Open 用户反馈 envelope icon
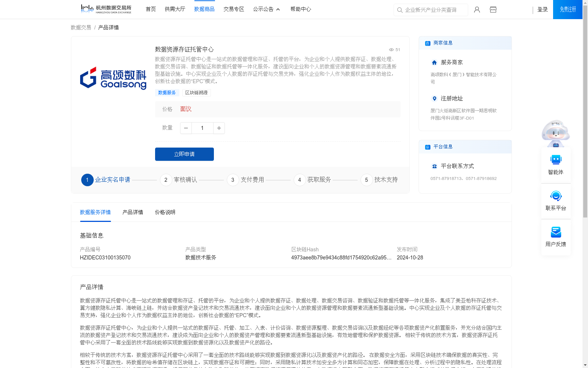 556,232
